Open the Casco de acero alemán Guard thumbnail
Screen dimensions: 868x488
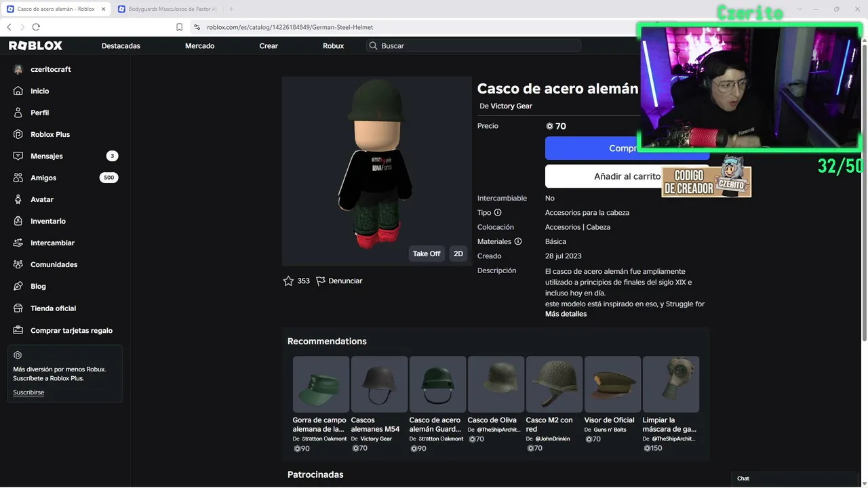point(437,384)
